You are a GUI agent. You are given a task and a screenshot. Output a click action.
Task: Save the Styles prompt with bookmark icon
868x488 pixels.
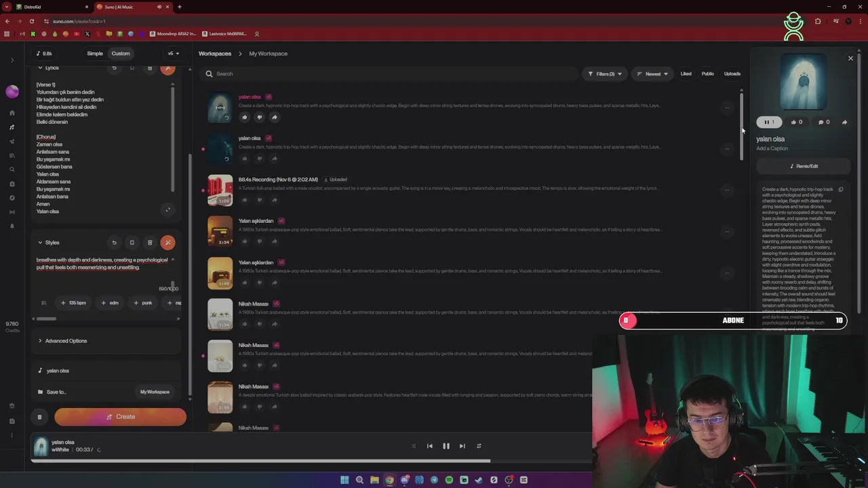pos(132,243)
